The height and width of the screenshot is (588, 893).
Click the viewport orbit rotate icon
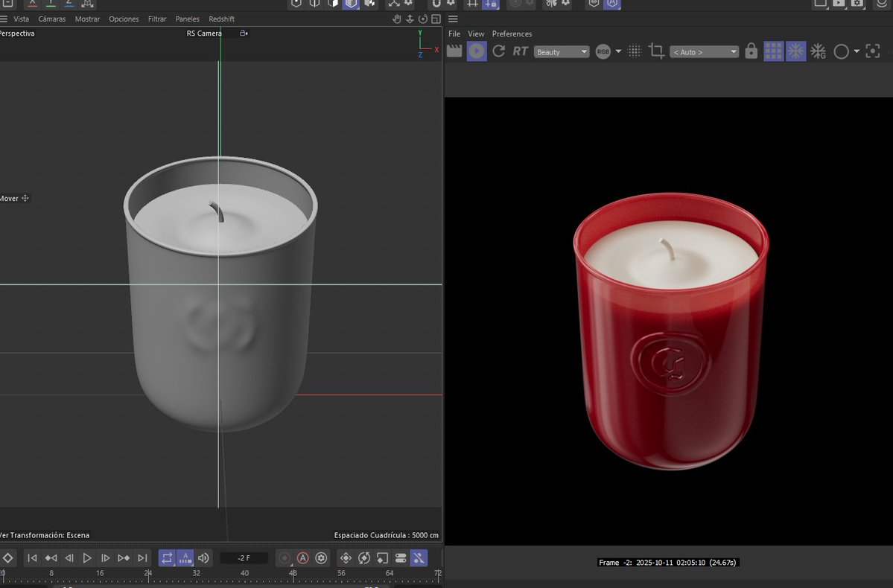422,19
